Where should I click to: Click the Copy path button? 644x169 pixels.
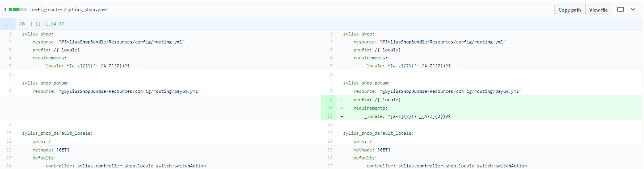click(570, 10)
